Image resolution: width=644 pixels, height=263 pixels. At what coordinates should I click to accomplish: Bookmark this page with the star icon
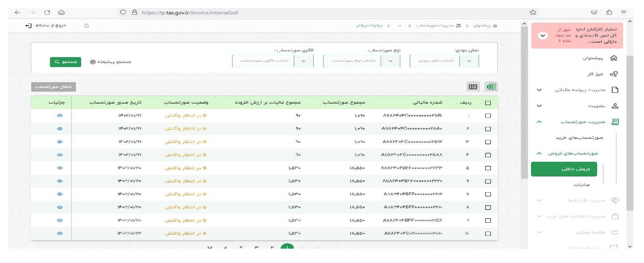(532, 13)
